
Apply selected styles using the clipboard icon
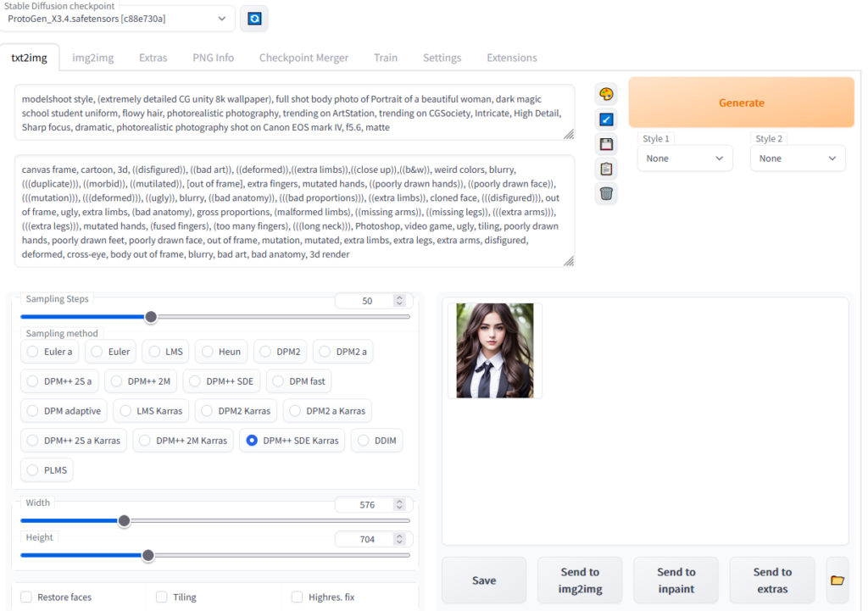[x=606, y=168]
